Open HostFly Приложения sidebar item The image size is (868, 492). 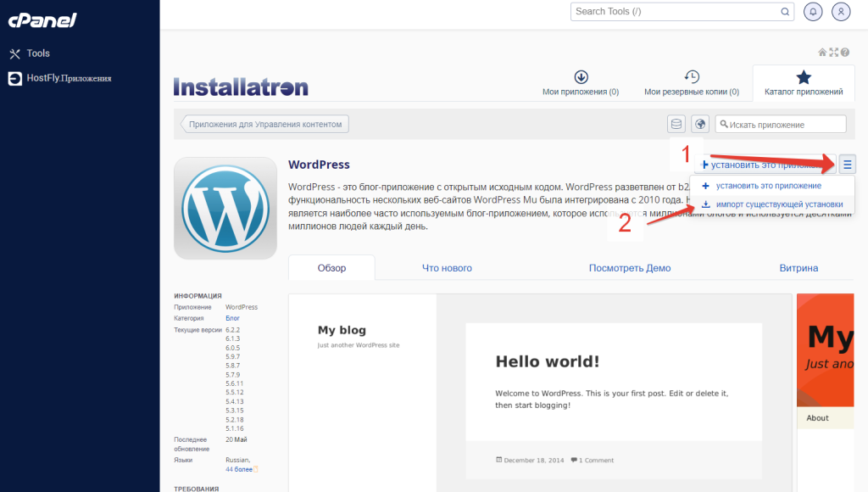tap(60, 78)
